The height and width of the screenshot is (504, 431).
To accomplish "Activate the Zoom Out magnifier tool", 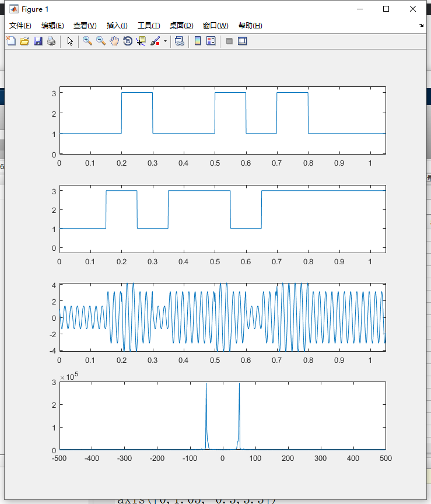I will (x=101, y=41).
